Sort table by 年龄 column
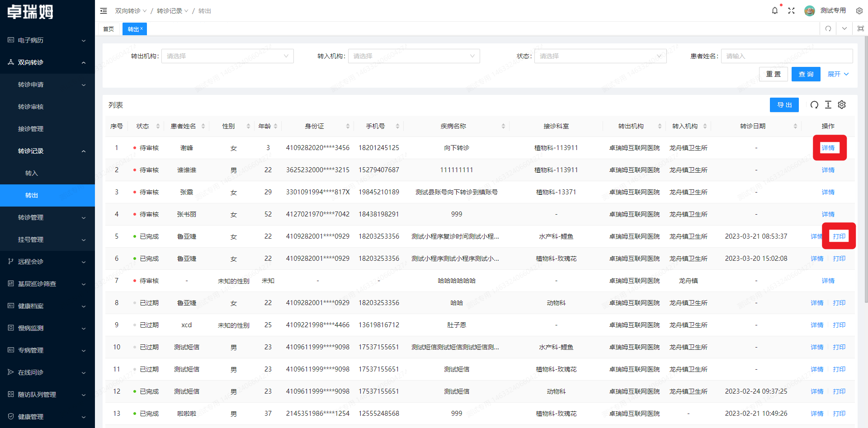Viewport: 868px width, 428px height. [x=275, y=126]
